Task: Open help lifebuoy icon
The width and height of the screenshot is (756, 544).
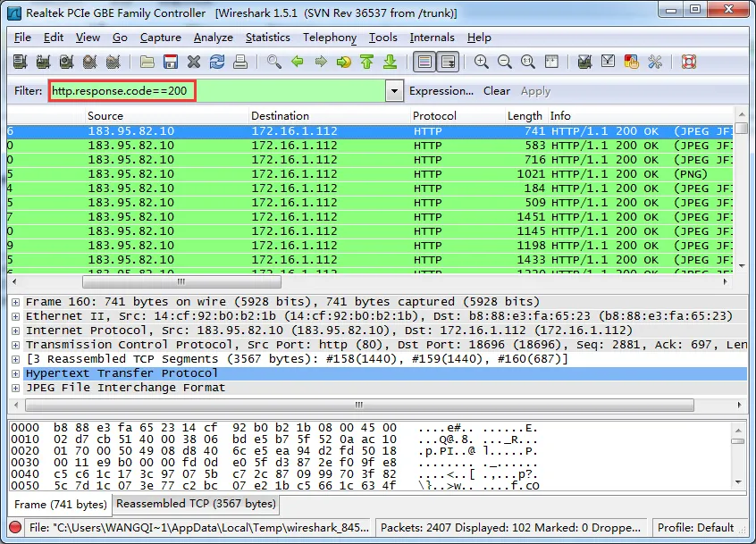Action: point(689,62)
